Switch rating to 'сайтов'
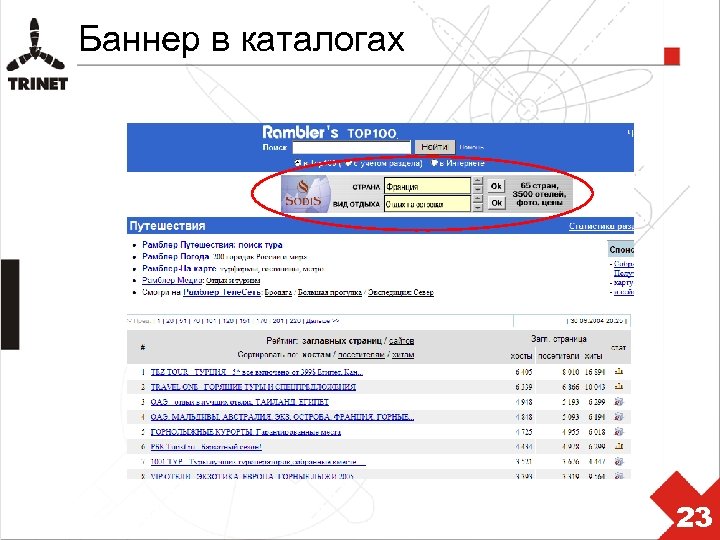The height and width of the screenshot is (540, 720). [402, 341]
